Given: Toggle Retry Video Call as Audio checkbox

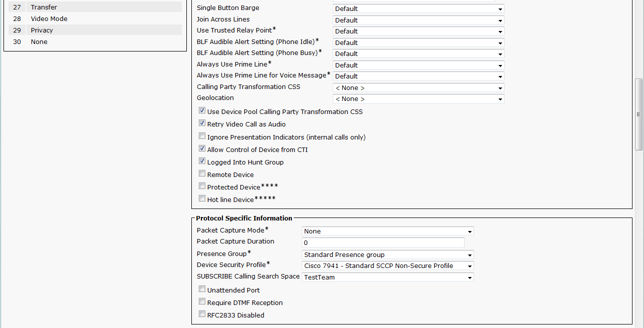Looking at the screenshot, I should click(x=202, y=123).
